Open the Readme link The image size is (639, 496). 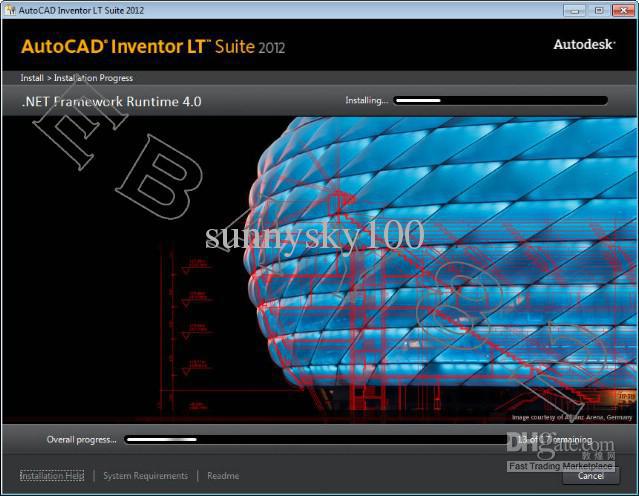click(223, 476)
